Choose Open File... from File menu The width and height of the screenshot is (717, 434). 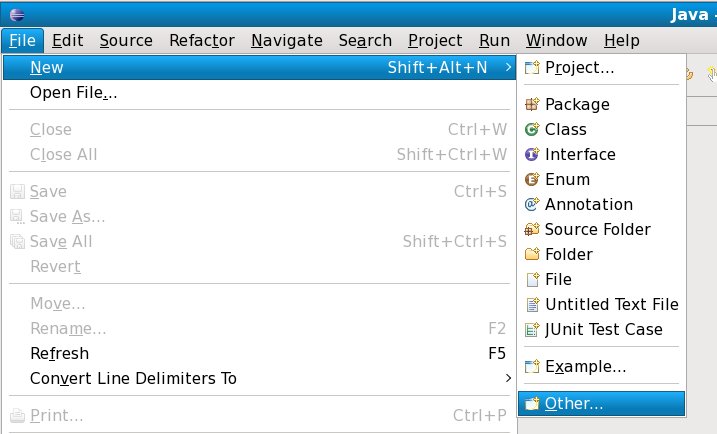tap(74, 93)
